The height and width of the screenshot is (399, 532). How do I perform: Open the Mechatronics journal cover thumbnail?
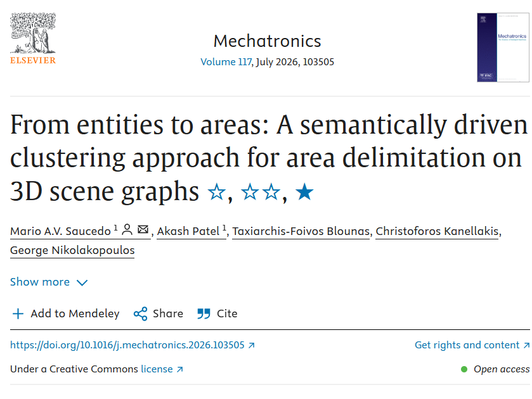pyautogui.click(x=503, y=47)
